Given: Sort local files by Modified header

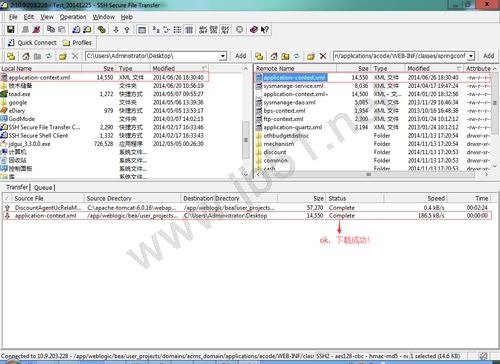Looking at the screenshot, I should click(179, 68).
